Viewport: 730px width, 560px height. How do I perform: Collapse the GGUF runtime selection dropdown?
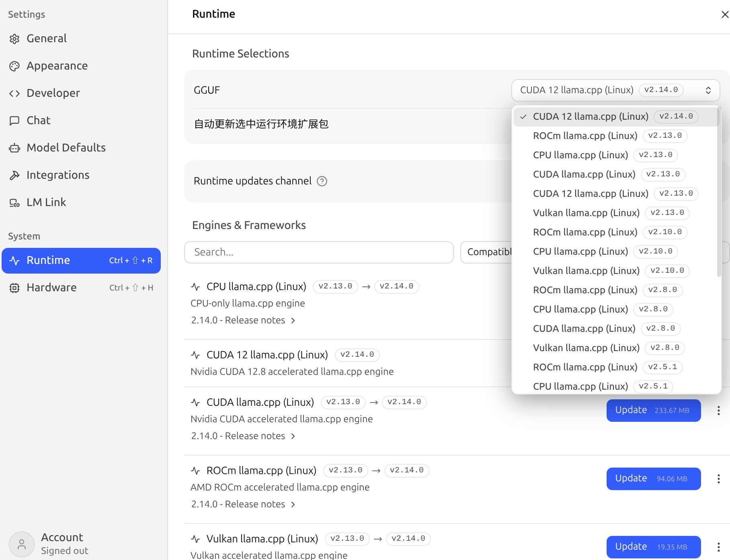point(615,90)
